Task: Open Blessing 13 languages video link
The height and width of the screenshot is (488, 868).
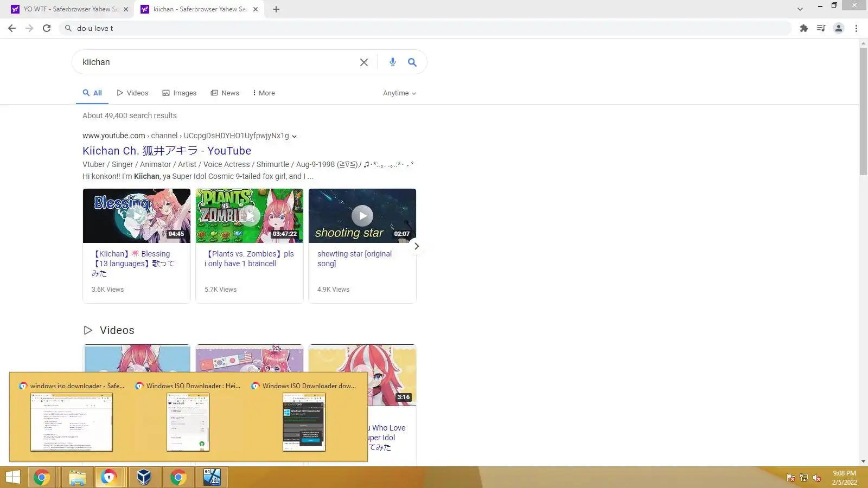Action: coord(133,264)
